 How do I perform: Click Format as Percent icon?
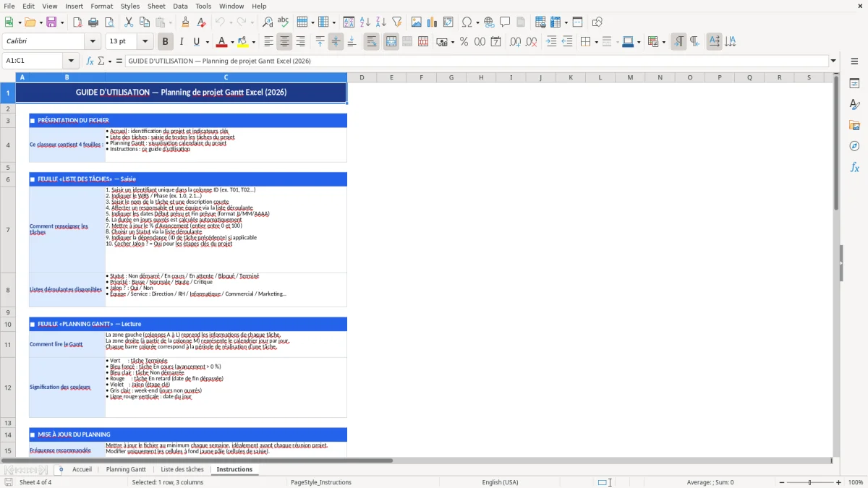tap(464, 42)
